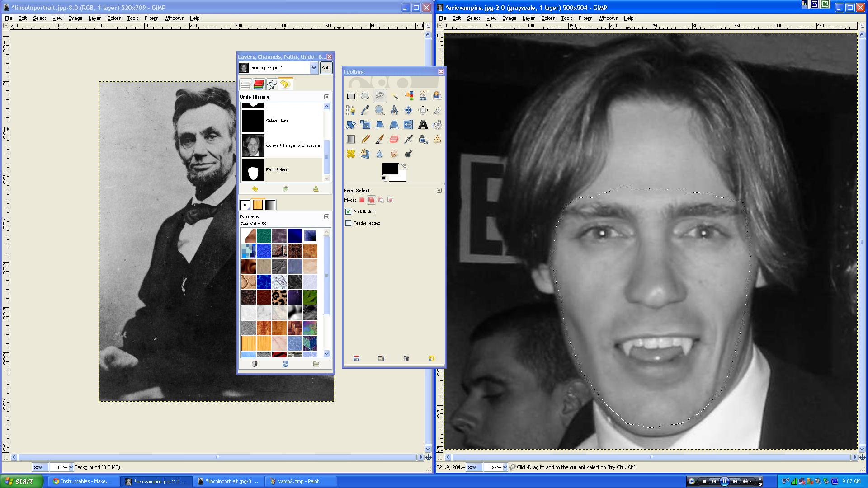Switch to the Channels tab in dialog
The height and width of the screenshot is (488, 868).
259,84
